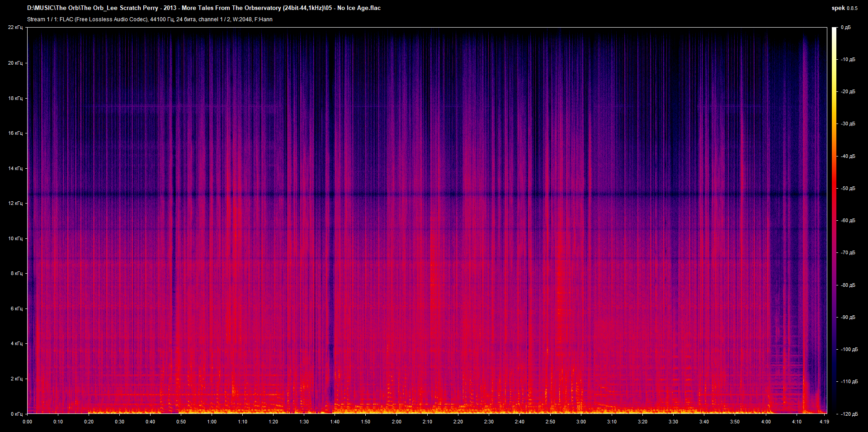Screen dimensions: 868x432
Task: Click the 3:50 time axis label
Action: point(735,422)
